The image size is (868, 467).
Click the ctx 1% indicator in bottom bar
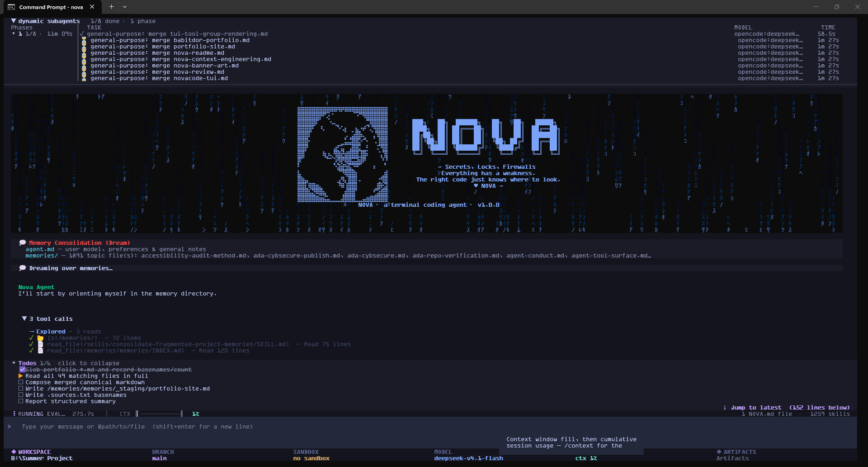(586, 458)
